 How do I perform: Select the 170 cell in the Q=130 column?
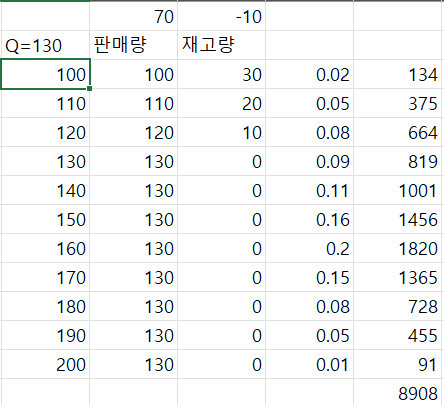45,277
